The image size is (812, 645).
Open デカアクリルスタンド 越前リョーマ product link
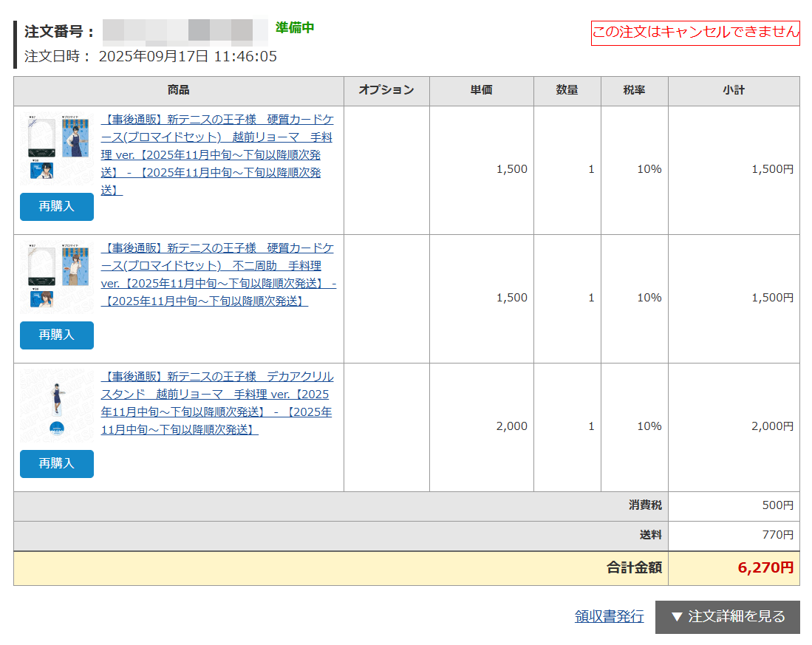(x=217, y=403)
